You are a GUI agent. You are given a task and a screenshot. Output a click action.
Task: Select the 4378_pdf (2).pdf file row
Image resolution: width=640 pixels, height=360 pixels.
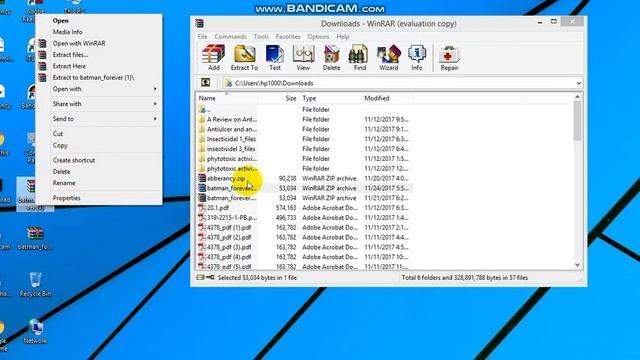tap(304, 237)
